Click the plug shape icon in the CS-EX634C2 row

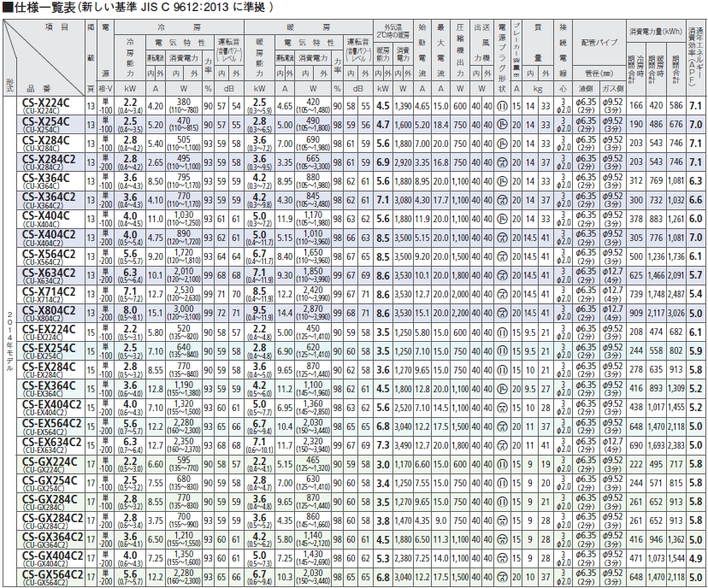502,445
